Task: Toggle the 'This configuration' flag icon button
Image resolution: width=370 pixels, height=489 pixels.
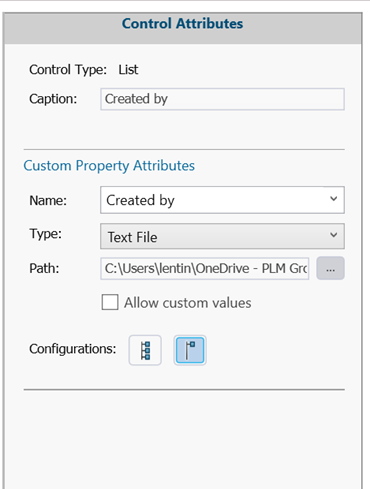Action: click(190, 350)
